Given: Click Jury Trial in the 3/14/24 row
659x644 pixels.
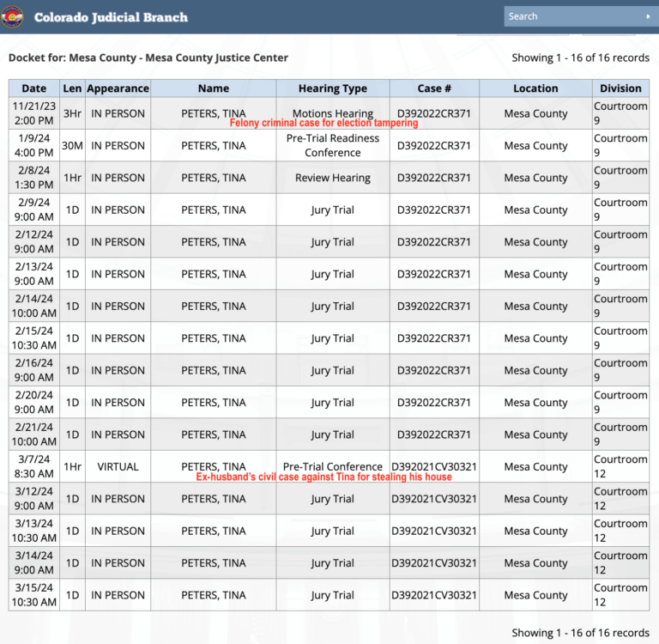Looking at the screenshot, I should coord(333,562).
